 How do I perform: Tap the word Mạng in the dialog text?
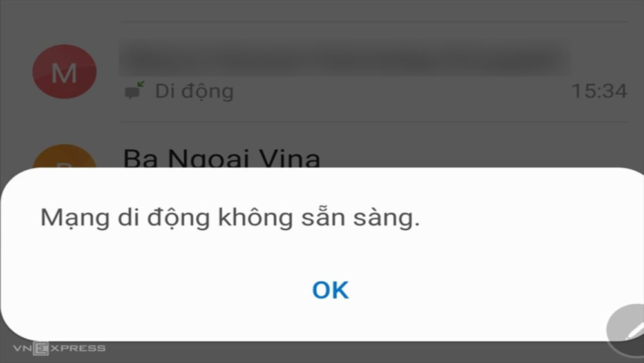click(75, 218)
